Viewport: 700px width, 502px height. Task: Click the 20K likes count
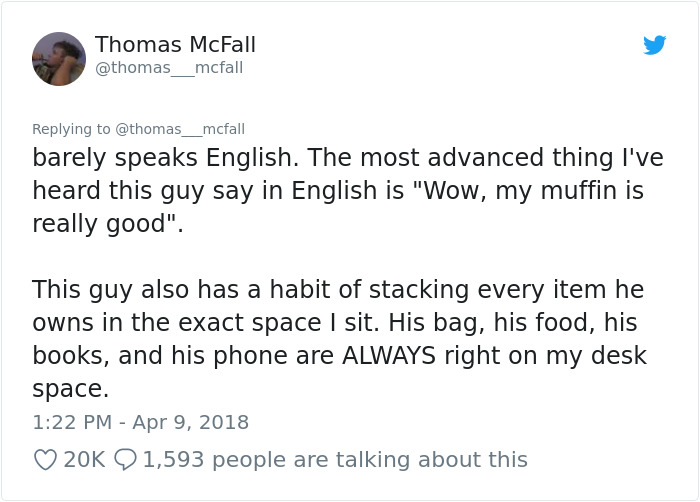pyautogui.click(x=84, y=459)
